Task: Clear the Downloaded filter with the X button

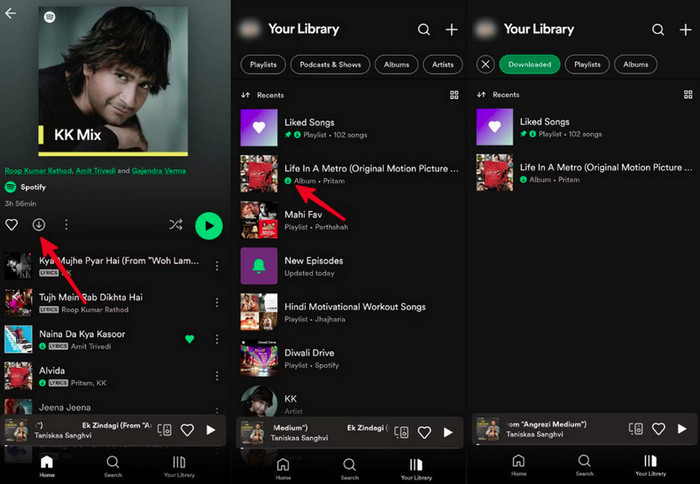Action: click(x=485, y=64)
